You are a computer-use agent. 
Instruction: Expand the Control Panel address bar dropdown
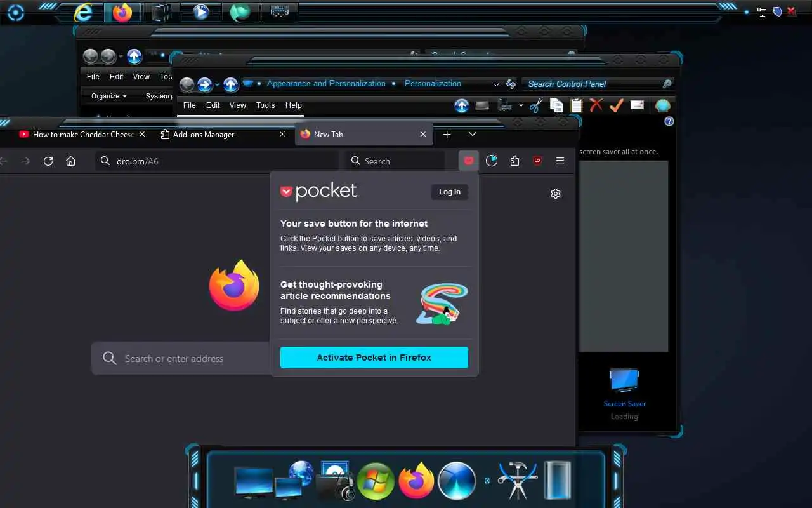(x=496, y=84)
